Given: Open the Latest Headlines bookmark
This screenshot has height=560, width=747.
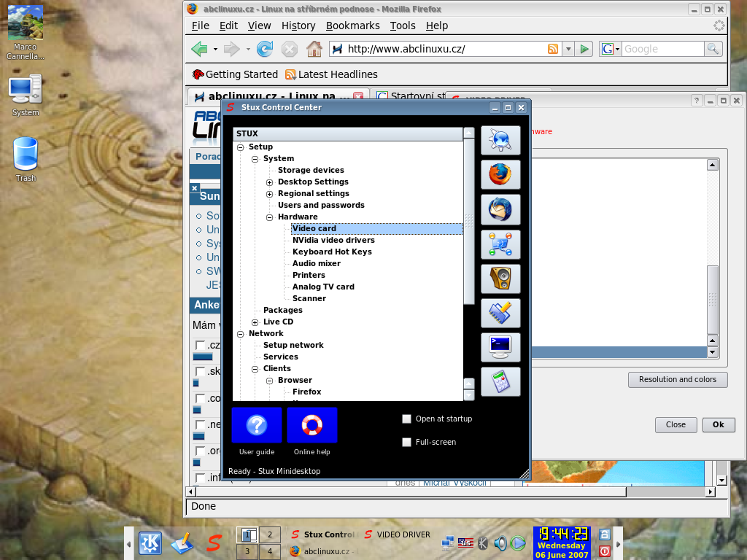Looking at the screenshot, I should [331, 74].
